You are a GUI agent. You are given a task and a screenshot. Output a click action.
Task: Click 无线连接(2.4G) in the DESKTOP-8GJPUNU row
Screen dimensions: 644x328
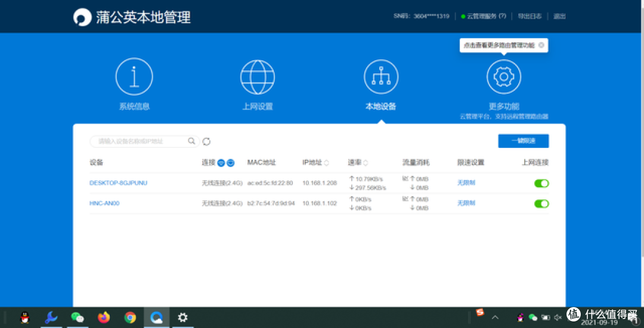[x=222, y=183]
